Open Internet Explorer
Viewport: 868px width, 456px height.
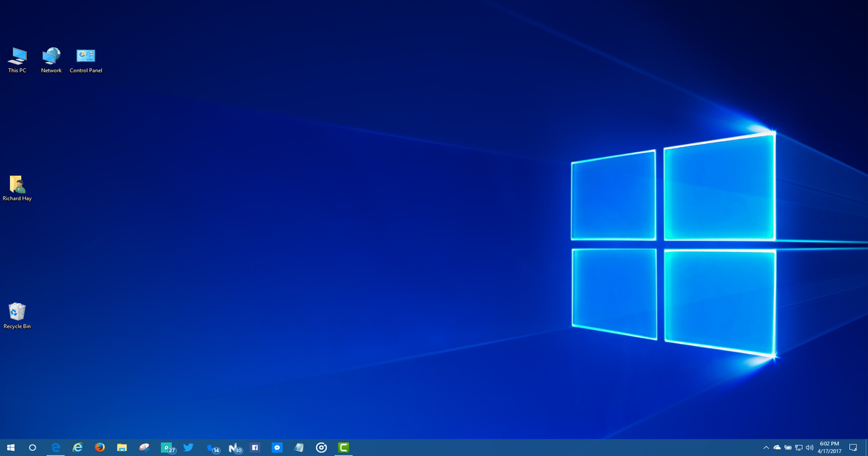click(77, 448)
